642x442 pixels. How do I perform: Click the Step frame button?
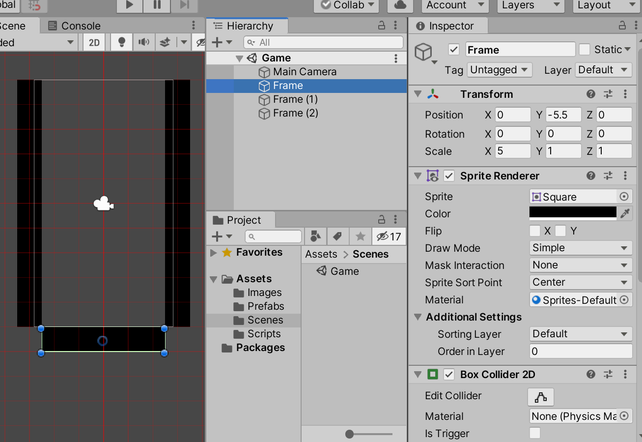point(185,5)
